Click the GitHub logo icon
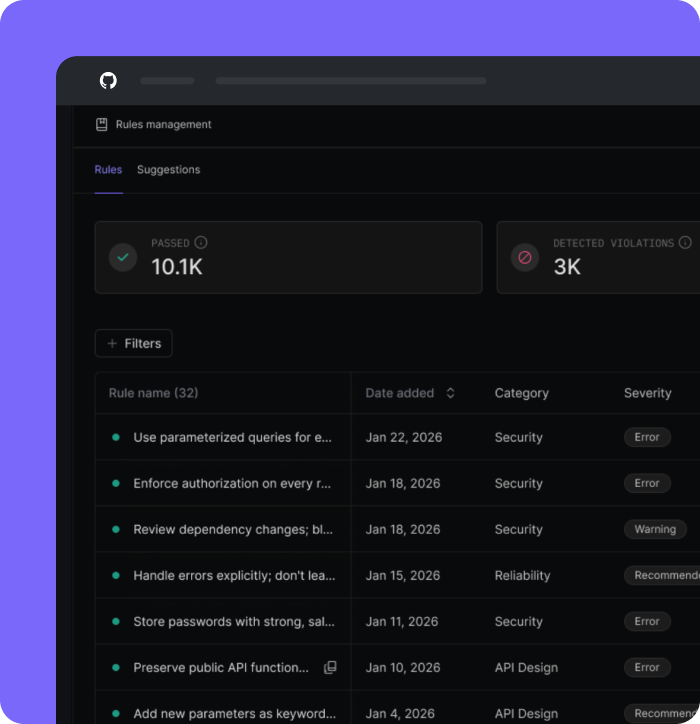This screenshot has height=724, width=700. point(108,81)
